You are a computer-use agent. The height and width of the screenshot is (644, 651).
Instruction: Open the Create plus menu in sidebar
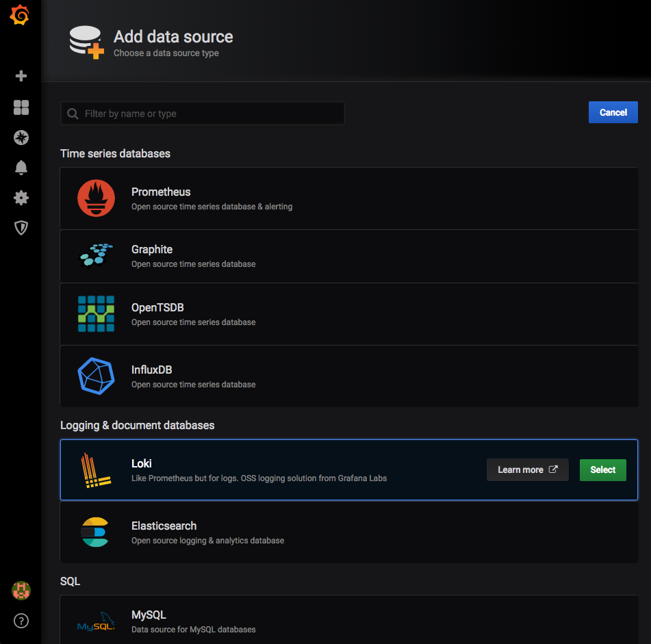21,76
